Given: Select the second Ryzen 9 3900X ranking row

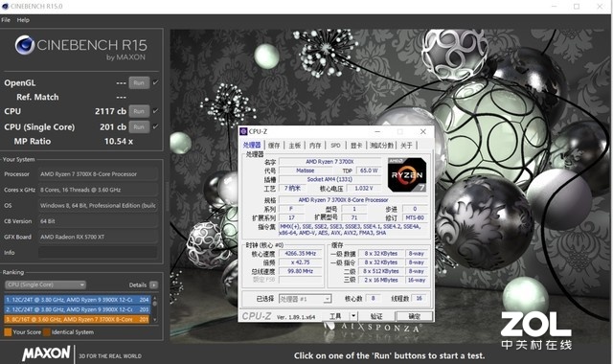Looking at the screenshot, I should coord(77,309).
